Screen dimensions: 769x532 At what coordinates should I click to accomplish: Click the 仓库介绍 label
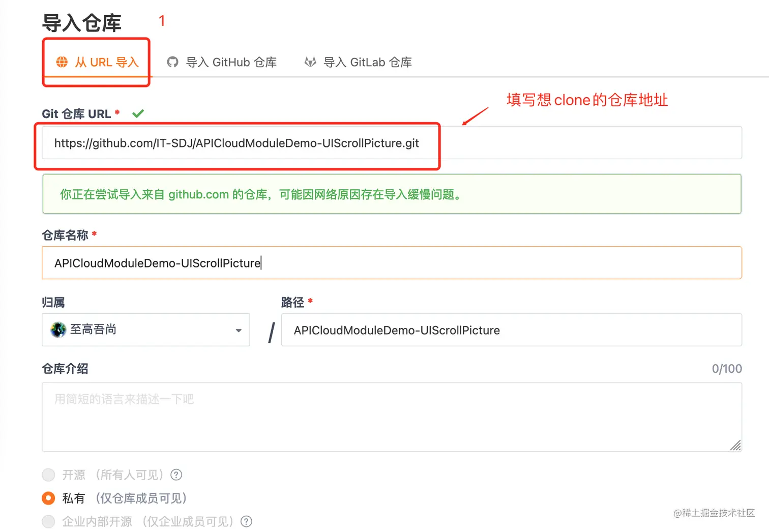tap(65, 369)
